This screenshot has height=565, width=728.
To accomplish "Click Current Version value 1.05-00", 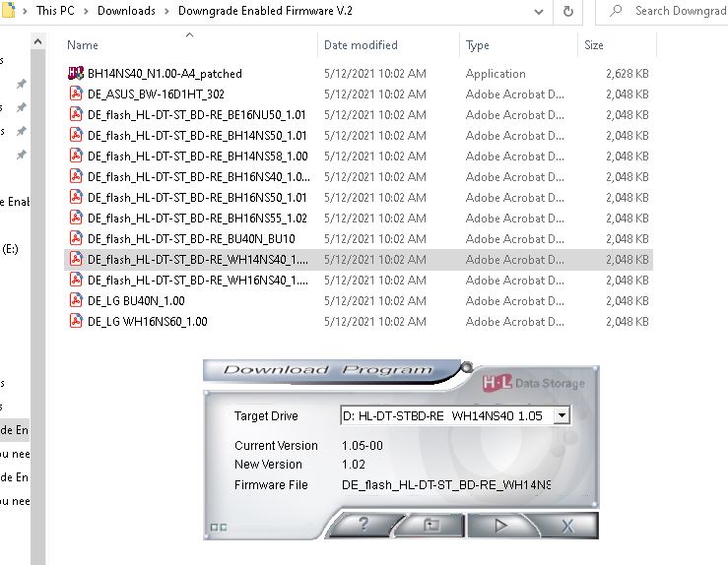I will point(363,445).
